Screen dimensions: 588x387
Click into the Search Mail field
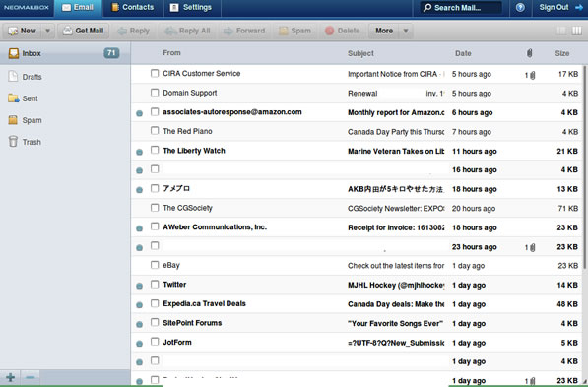pyautogui.click(x=461, y=8)
